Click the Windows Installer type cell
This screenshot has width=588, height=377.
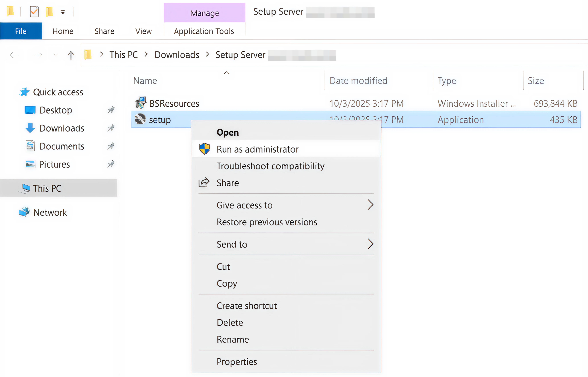tap(477, 104)
